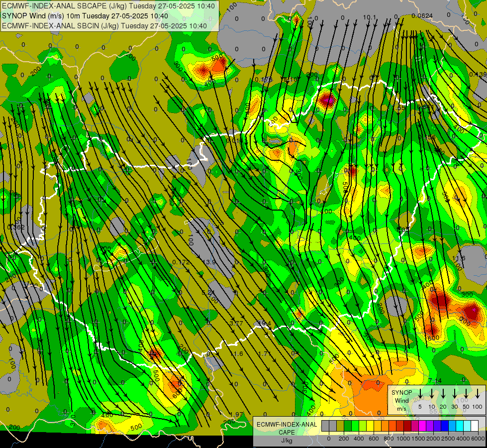Pick the yellow-green CAPE legend swatch
Viewport: 487px width, 448px height.
[363, 426]
